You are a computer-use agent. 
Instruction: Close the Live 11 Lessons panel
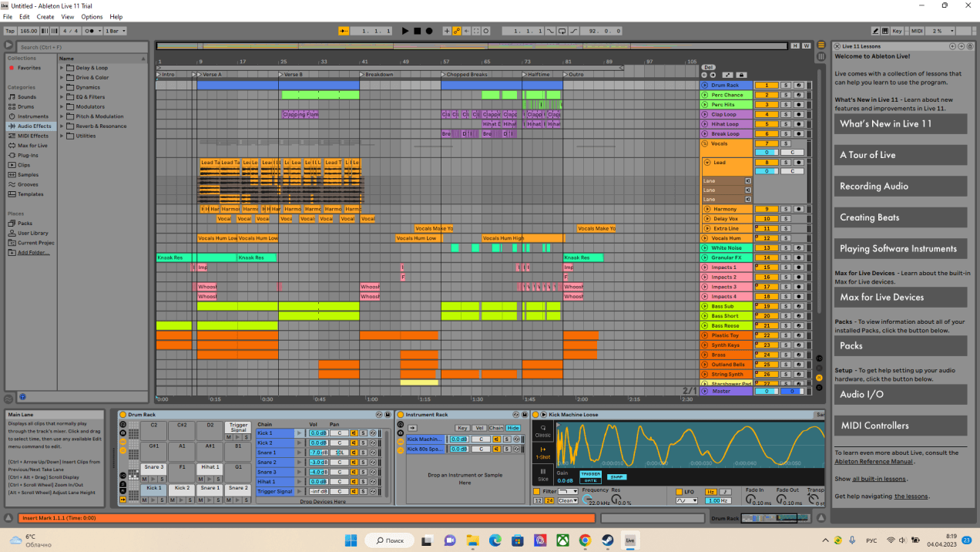(837, 46)
